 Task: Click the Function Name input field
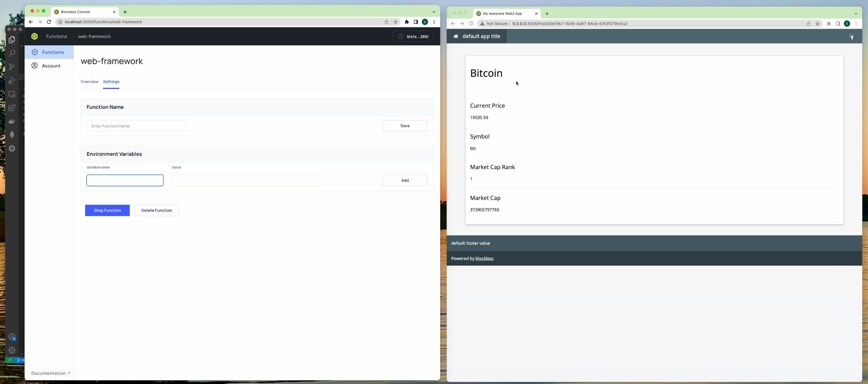[x=137, y=126]
